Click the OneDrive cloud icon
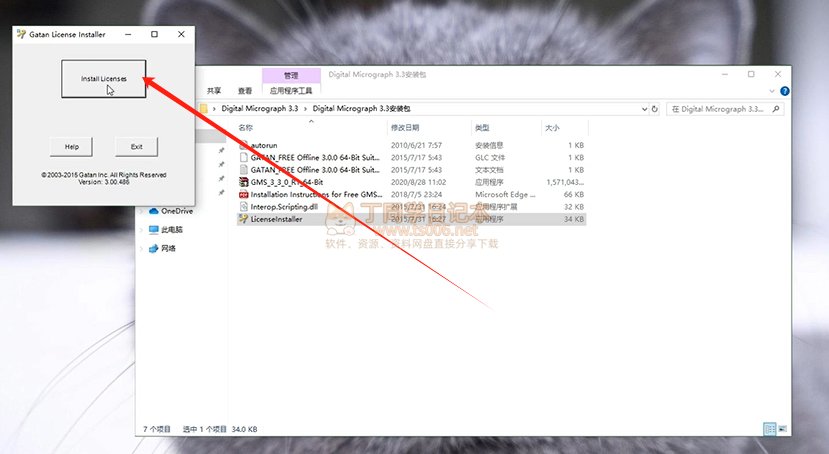Screen dimensions: 829x454 pos(153,211)
